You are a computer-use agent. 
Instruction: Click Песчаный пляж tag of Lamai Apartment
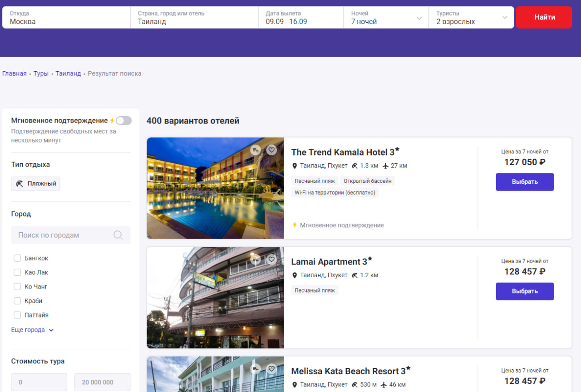(x=315, y=290)
